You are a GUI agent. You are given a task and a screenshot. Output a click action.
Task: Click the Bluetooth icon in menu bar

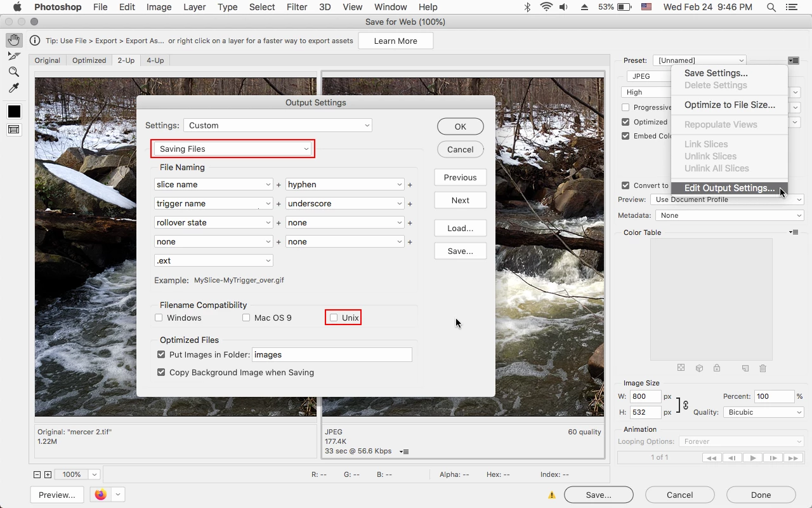(x=527, y=7)
